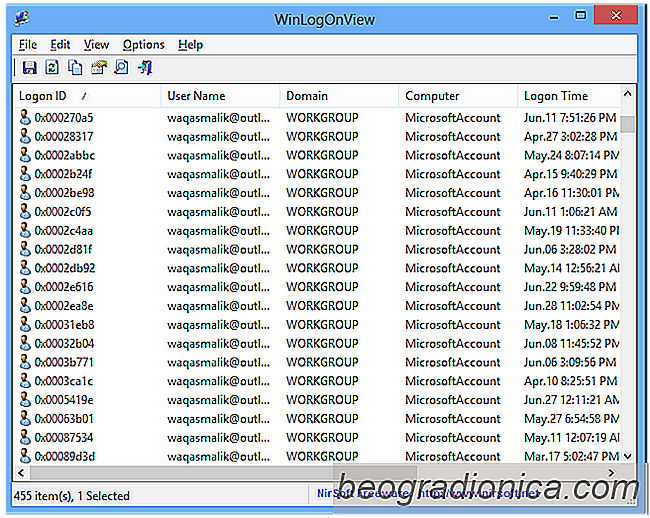The image size is (650, 518).
Task: Select the user icon of row 0x0002ea8e
Action: pyautogui.click(x=25, y=306)
